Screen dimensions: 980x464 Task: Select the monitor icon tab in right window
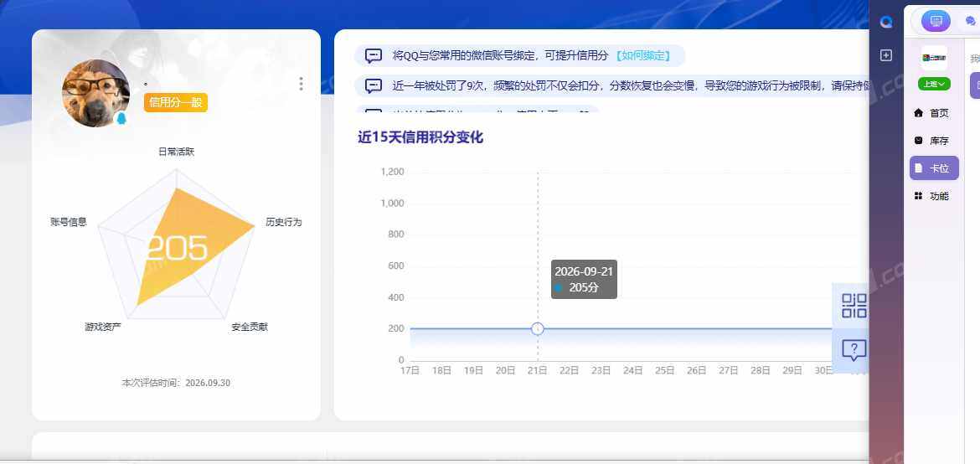[x=936, y=21]
